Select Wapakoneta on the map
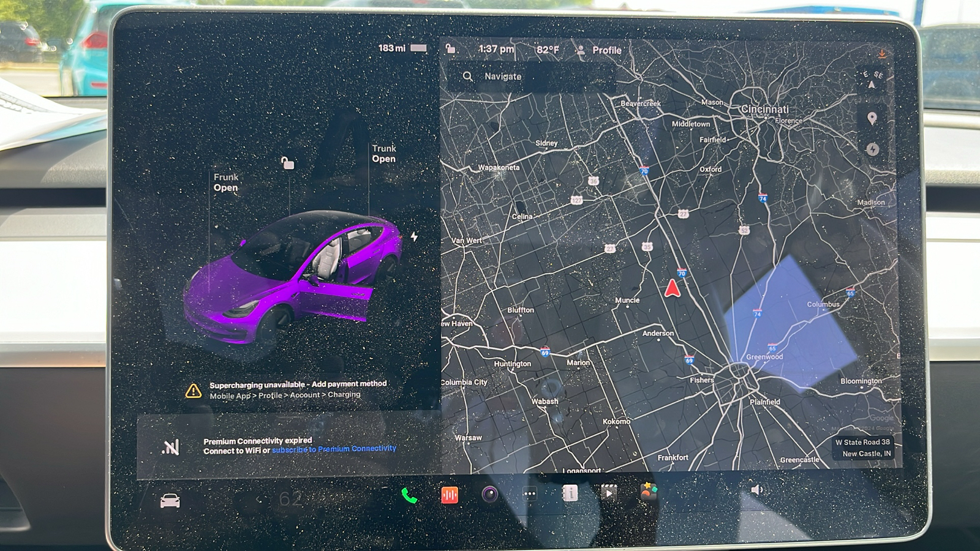 click(499, 167)
